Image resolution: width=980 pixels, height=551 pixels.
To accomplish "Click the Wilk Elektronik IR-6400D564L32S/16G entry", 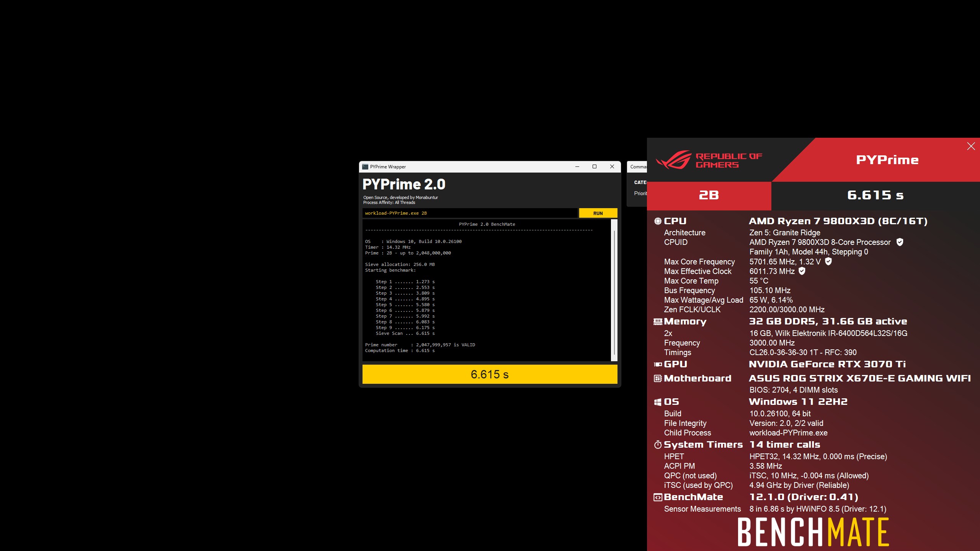I will click(x=828, y=333).
